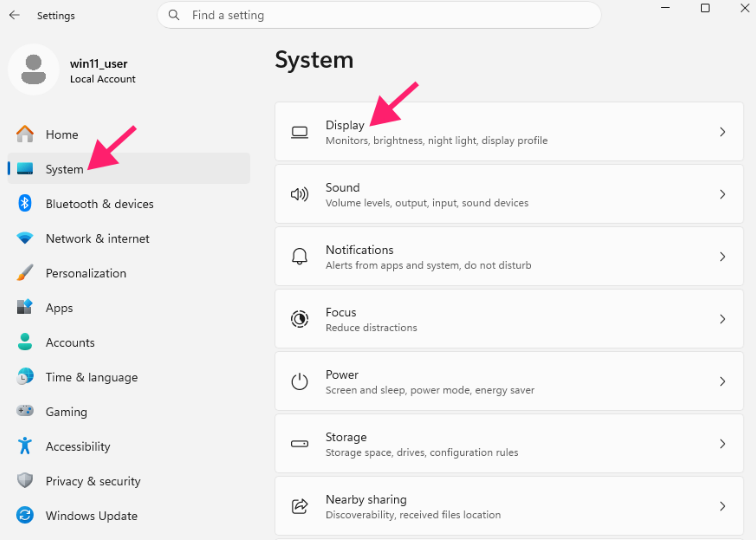The width and height of the screenshot is (756, 540).
Task: Click the Focus circle icon
Action: 299,319
